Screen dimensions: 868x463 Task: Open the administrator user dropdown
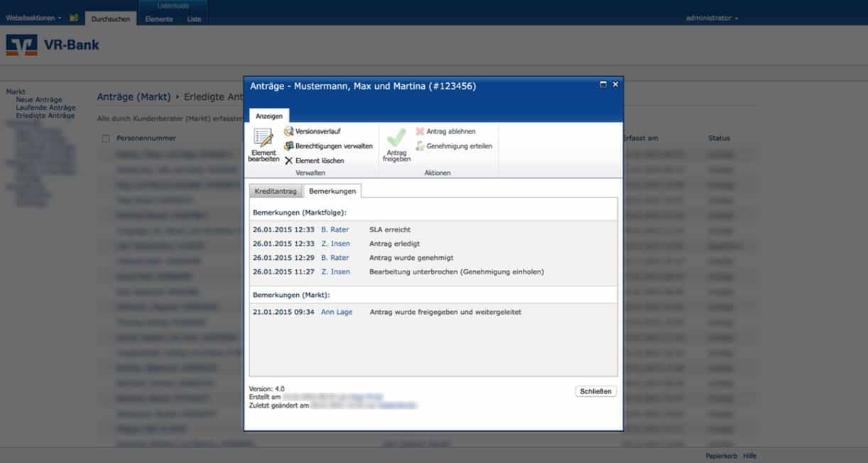point(712,18)
